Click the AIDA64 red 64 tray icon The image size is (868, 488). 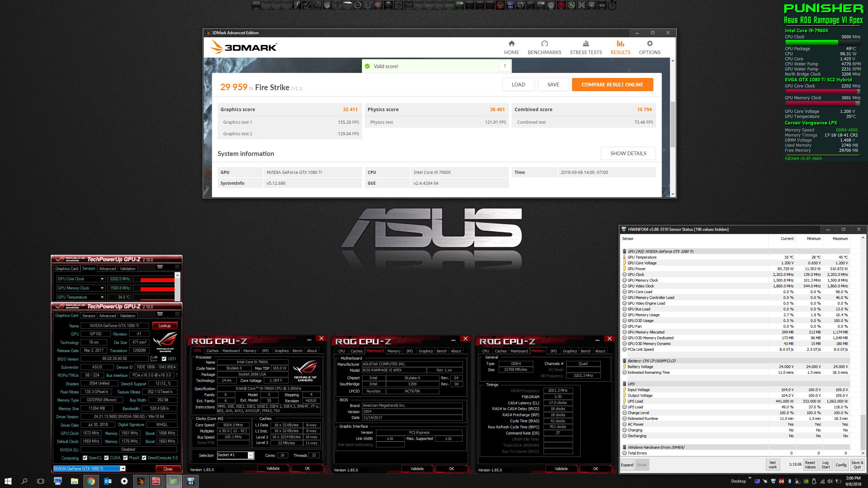pyautogui.click(x=782, y=481)
